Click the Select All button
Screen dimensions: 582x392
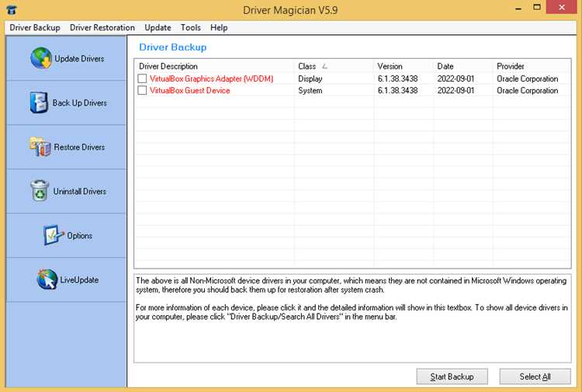coord(535,376)
